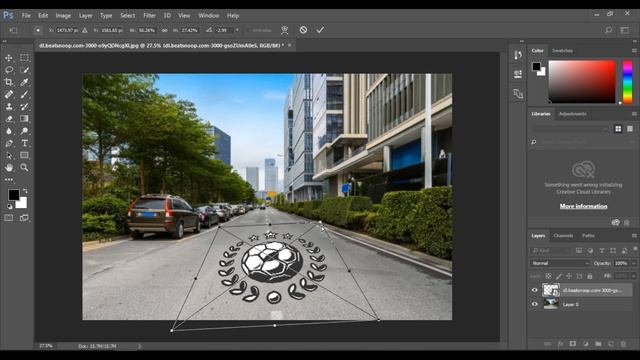Select the Healing Brush tool
This screenshot has width=640, height=360.
click(x=9, y=94)
